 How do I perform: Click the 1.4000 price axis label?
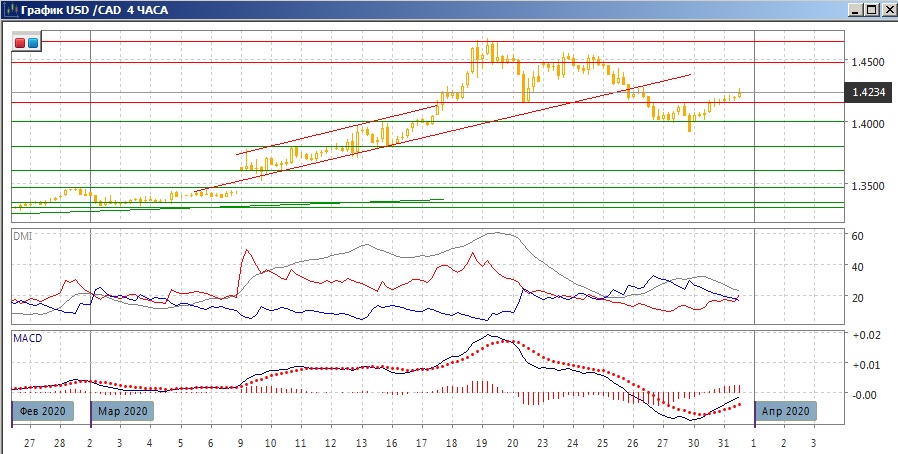click(865, 124)
